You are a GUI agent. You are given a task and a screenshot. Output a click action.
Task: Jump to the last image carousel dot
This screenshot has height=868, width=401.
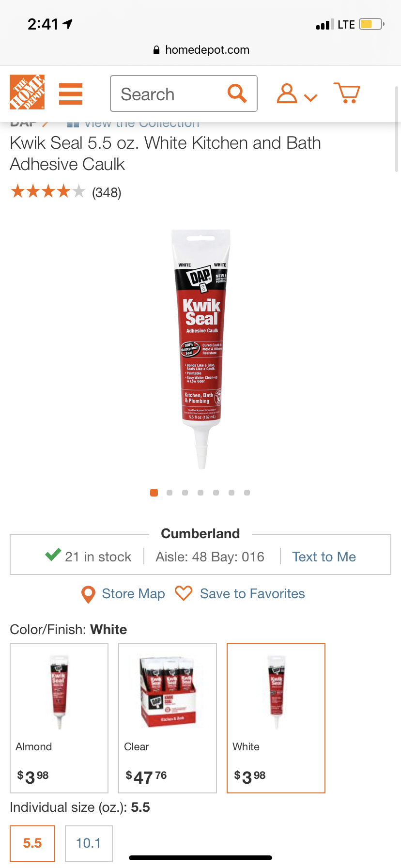point(247,493)
